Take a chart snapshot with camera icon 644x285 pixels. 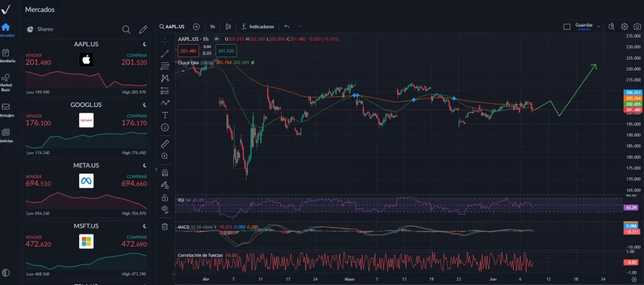point(636,26)
